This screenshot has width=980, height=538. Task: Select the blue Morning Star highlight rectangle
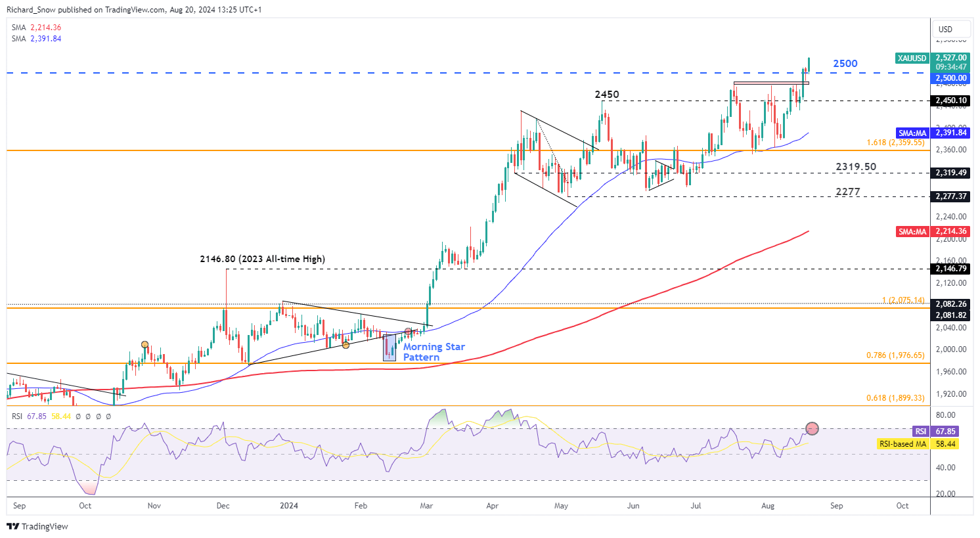[x=390, y=347]
